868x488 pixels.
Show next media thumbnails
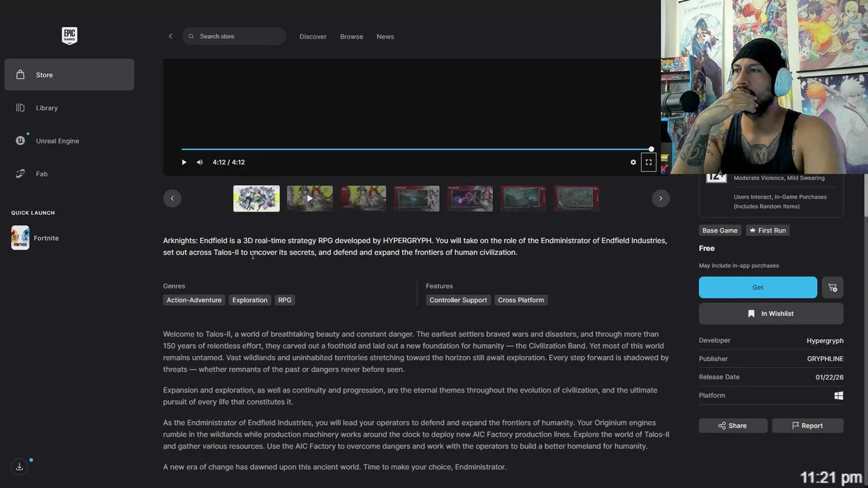pos(660,198)
